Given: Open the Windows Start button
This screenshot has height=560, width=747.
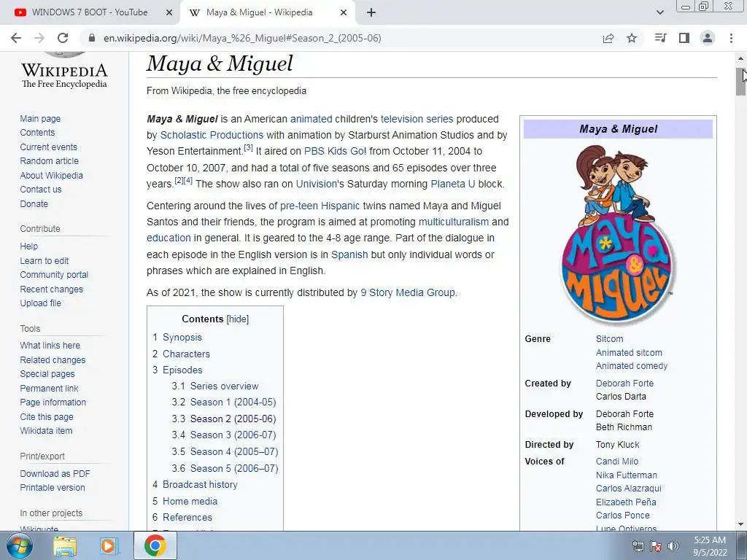Looking at the screenshot, I should click(20, 545).
